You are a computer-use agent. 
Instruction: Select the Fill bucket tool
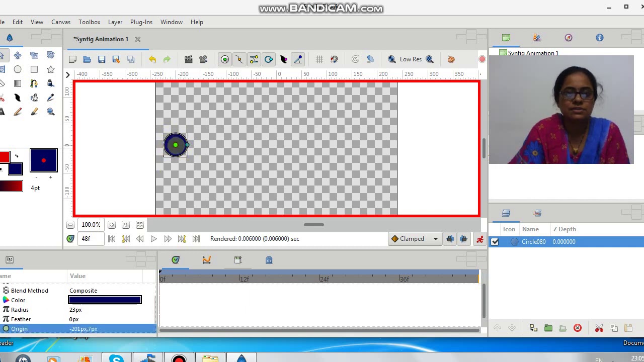click(x=34, y=98)
